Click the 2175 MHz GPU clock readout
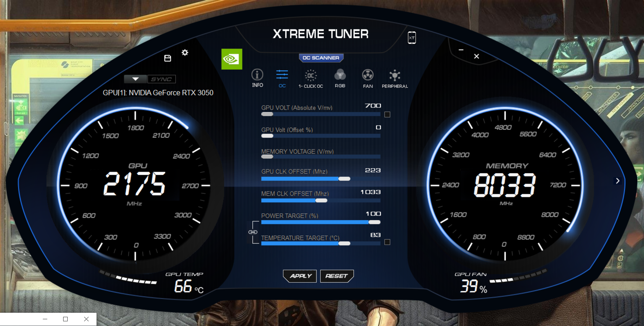The height and width of the screenshot is (326, 644). coord(135,184)
